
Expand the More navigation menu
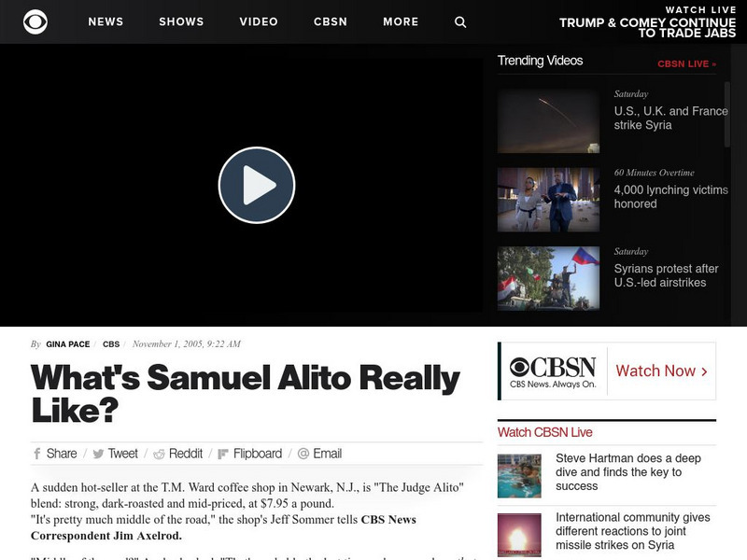[x=401, y=21]
